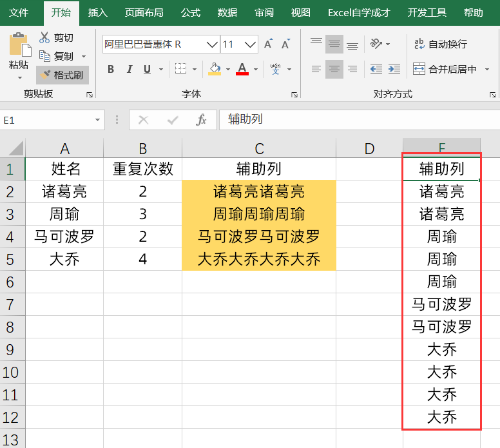The width and height of the screenshot is (500, 448).
Task: Click the formula bar cancel X
Action: [144, 120]
